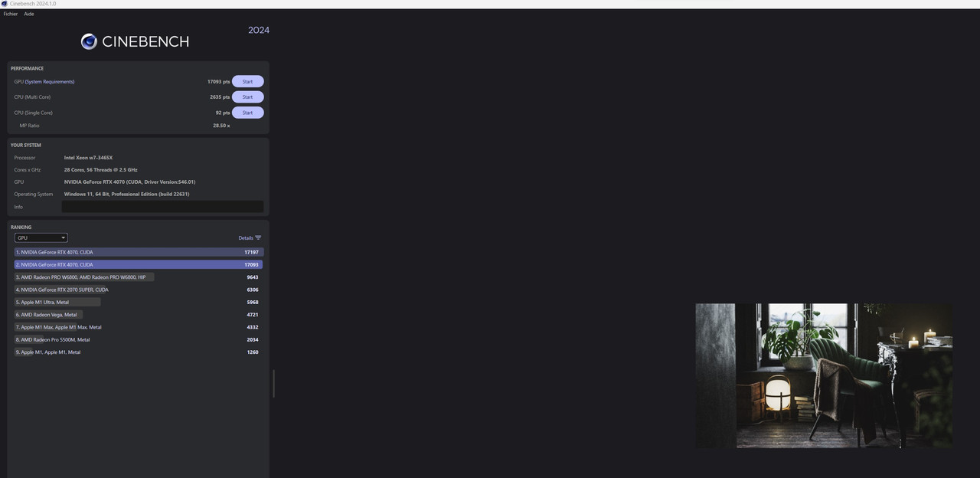Screen dimensions: 980x478
Task: Select NVIDIA GeForce RTX 2070 SUPER row
Action: [139, 290]
